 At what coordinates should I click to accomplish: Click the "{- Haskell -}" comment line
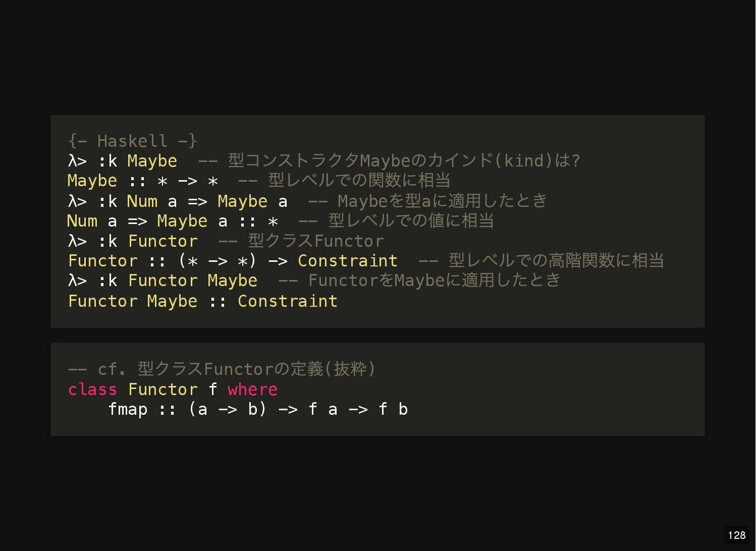click(x=133, y=140)
